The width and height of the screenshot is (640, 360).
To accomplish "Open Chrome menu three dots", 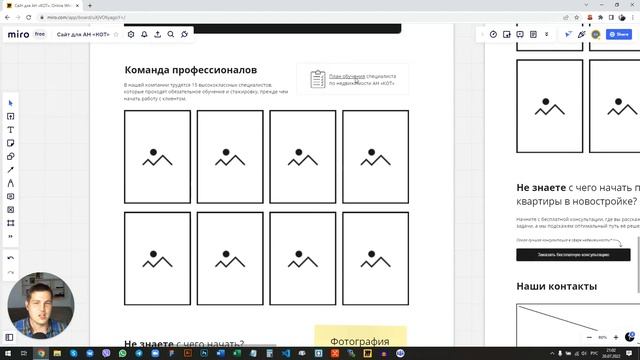I will click(x=633, y=18).
